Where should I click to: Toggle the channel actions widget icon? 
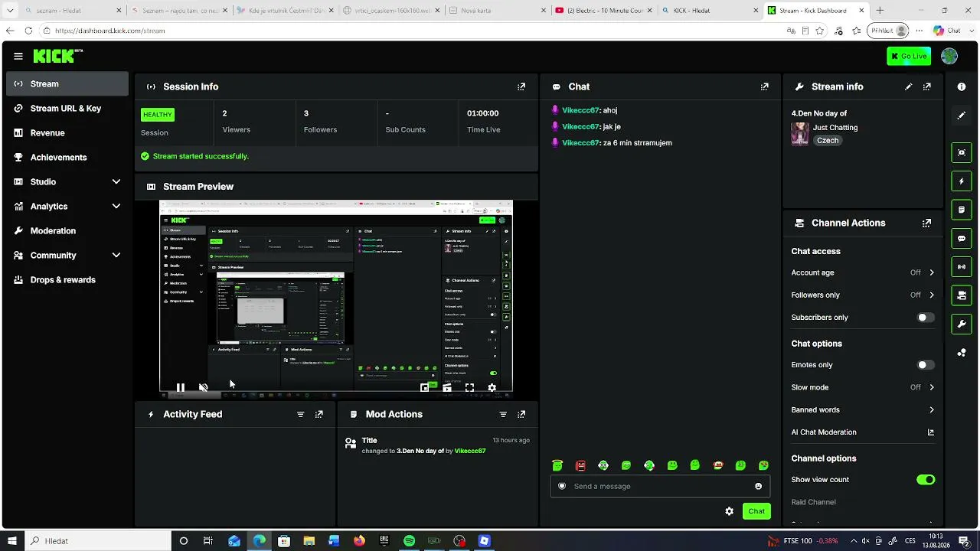962,295
